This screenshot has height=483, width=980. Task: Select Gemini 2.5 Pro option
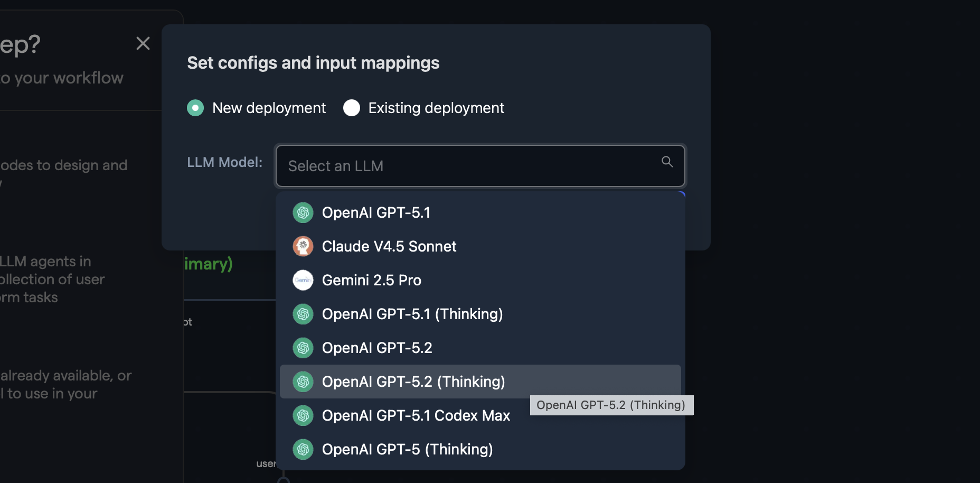(372, 280)
